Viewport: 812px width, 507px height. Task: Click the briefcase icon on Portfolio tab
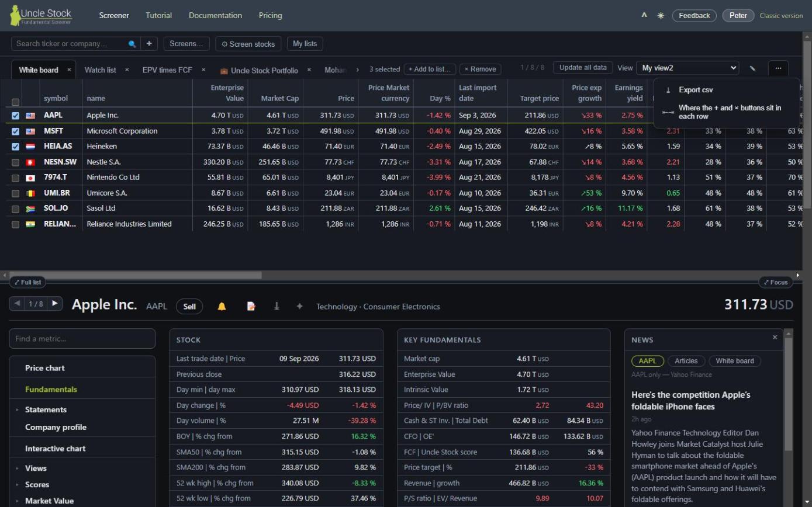224,71
